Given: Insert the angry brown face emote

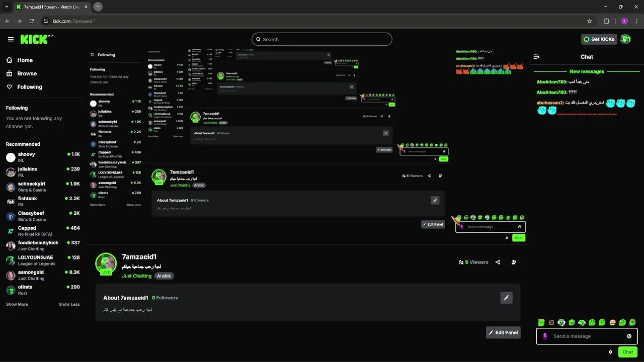Looking at the screenshot, I should click(x=551, y=322).
